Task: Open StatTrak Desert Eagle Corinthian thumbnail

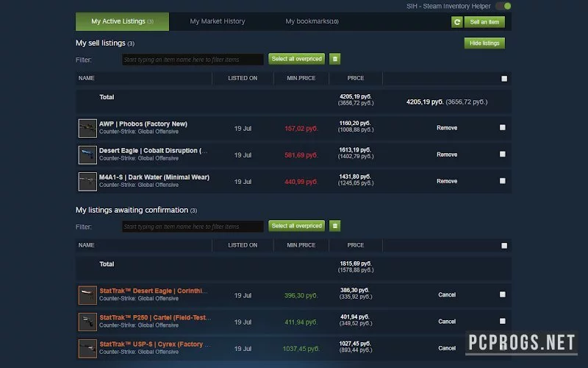Action: click(x=87, y=295)
